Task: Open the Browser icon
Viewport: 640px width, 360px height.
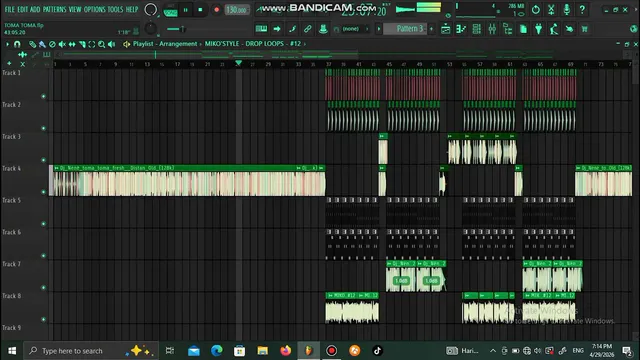Action: 508,29
